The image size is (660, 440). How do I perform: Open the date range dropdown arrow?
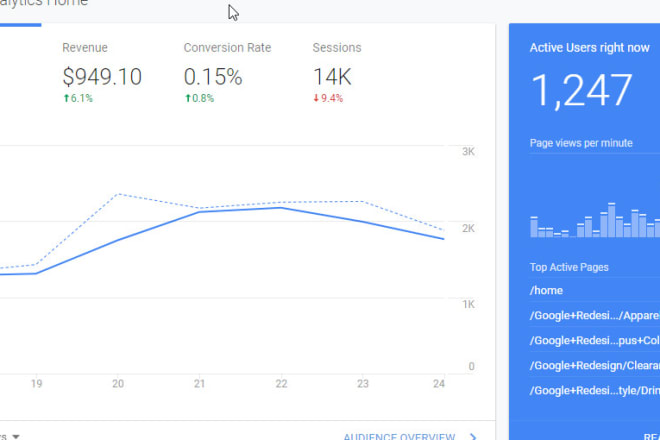click(16, 436)
